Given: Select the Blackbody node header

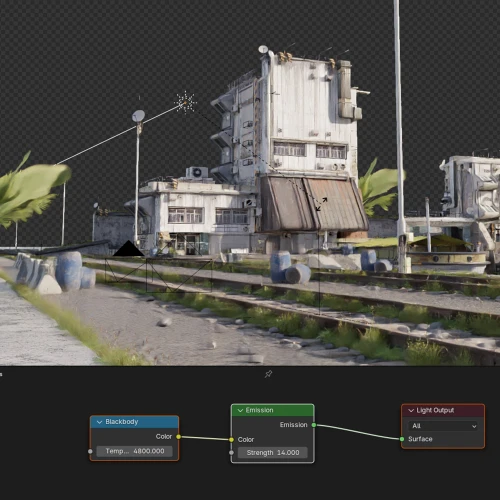Looking at the screenshot, I should tap(134, 422).
